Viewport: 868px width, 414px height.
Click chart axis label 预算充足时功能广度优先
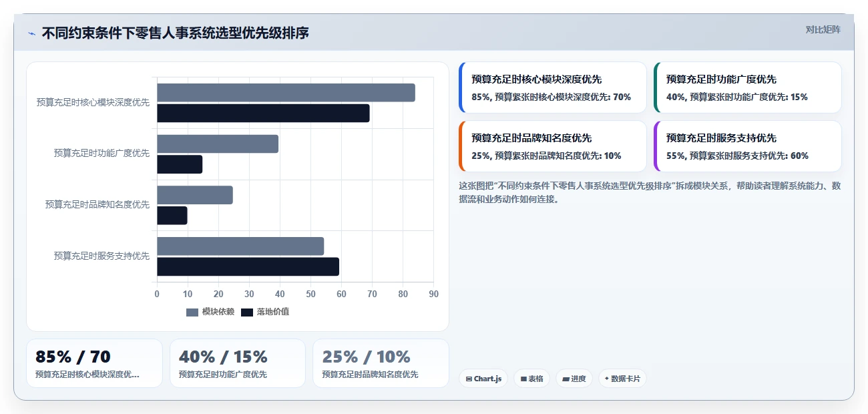pyautogui.click(x=101, y=153)
